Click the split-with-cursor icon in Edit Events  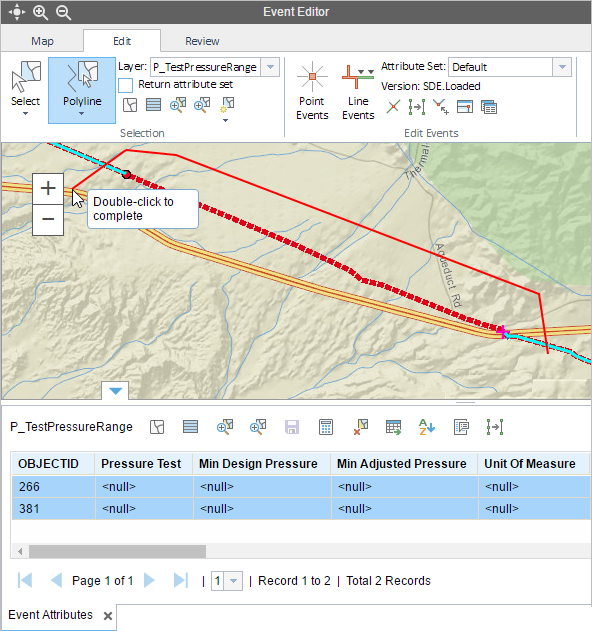point(441,107)
